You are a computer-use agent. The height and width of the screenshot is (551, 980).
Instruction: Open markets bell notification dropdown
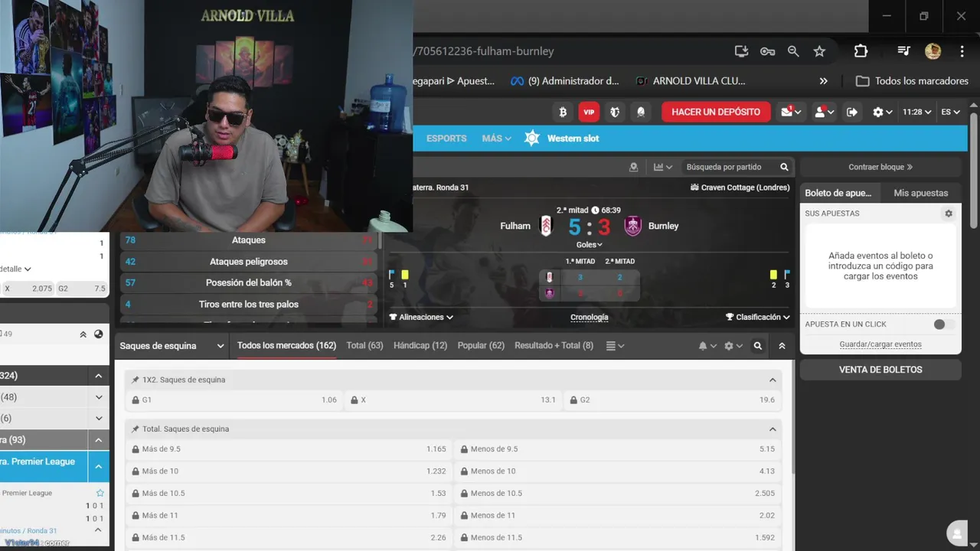707,346
